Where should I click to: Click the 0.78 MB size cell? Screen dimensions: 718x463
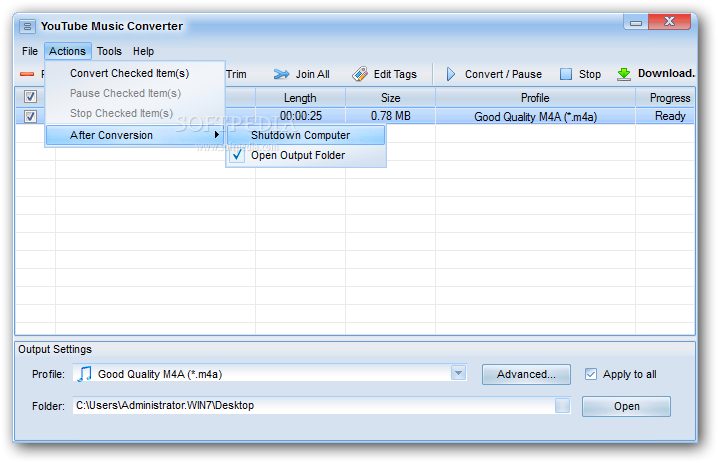click(390, 116)
